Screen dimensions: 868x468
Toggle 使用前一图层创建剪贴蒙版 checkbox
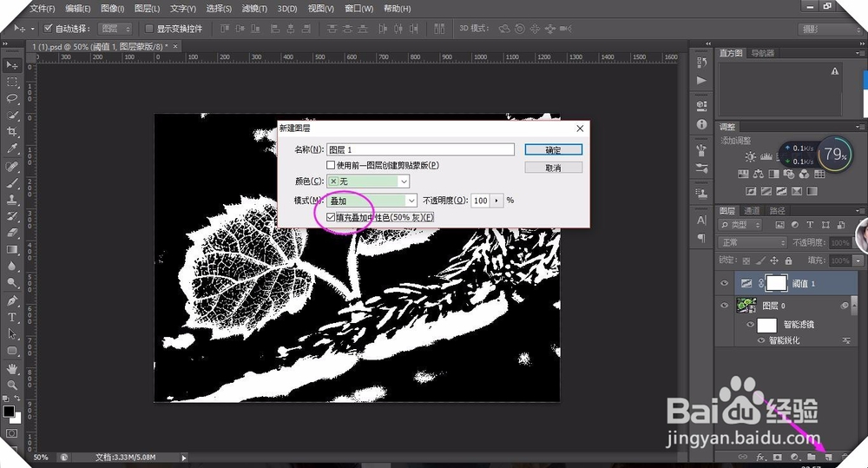coord(331,165)
